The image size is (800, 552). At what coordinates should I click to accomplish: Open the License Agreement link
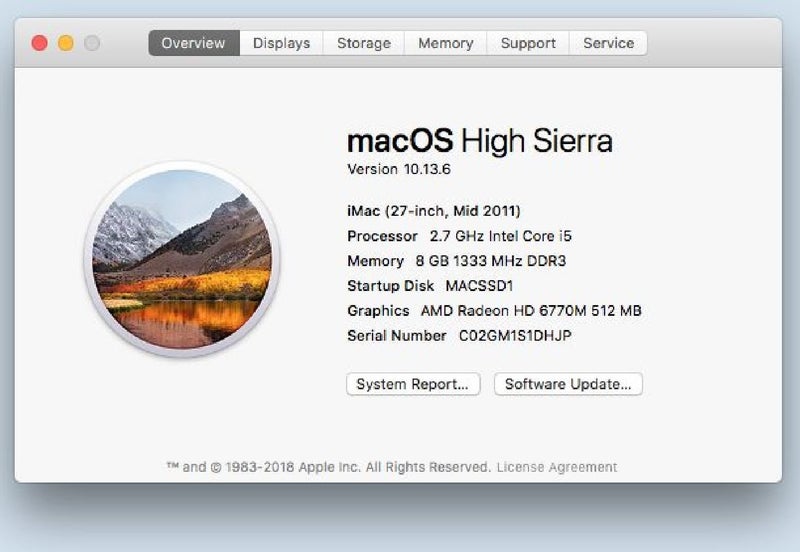pos(557,467)
